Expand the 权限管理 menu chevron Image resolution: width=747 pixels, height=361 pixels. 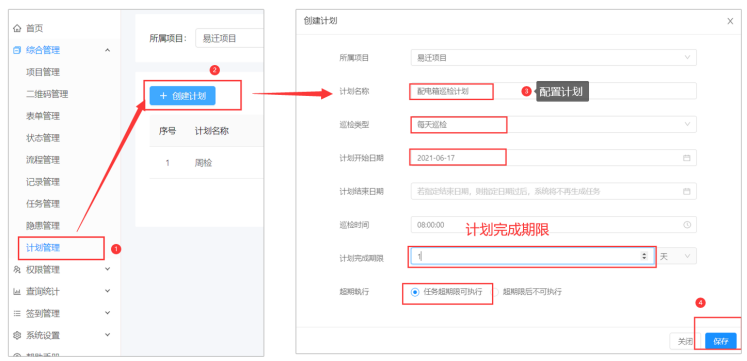(x=108, y=269)
